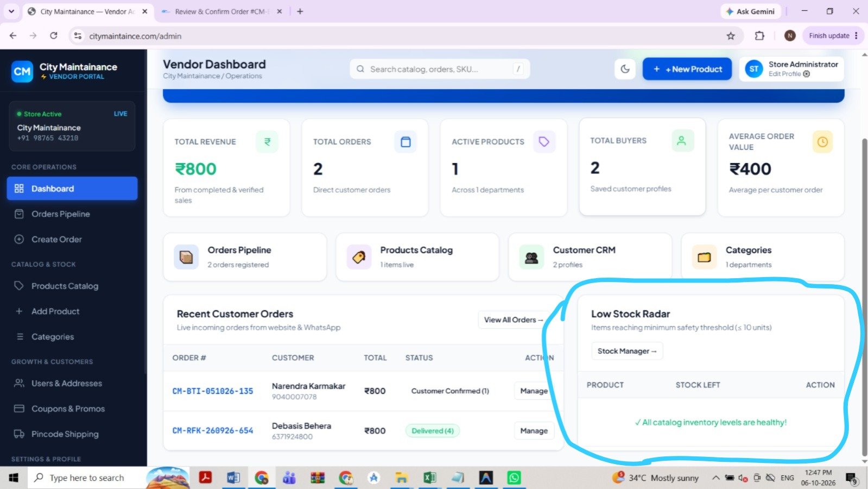Click Manage for Debasis Behera's order
The width and height of the screenshot is (868, 489).
pyautogui.click(x=534, y=431)
